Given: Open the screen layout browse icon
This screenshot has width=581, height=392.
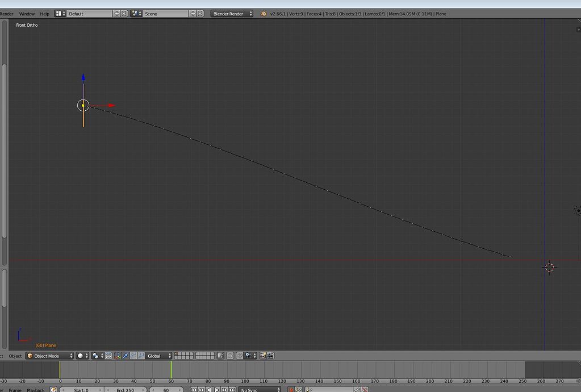Looking at the screenshot, I should 60,14.
